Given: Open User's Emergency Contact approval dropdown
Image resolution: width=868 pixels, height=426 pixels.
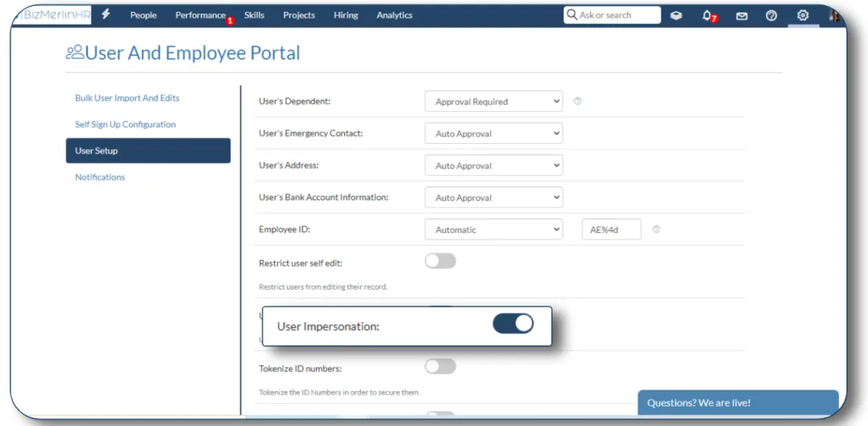Looking at the screenshot, I should [x=494, y=133].
